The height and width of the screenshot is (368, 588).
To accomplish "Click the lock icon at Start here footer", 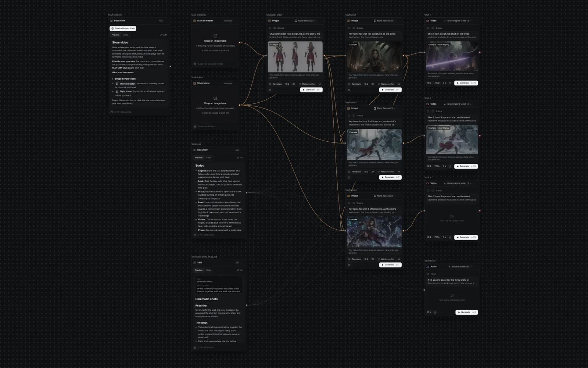I will 112,112.
